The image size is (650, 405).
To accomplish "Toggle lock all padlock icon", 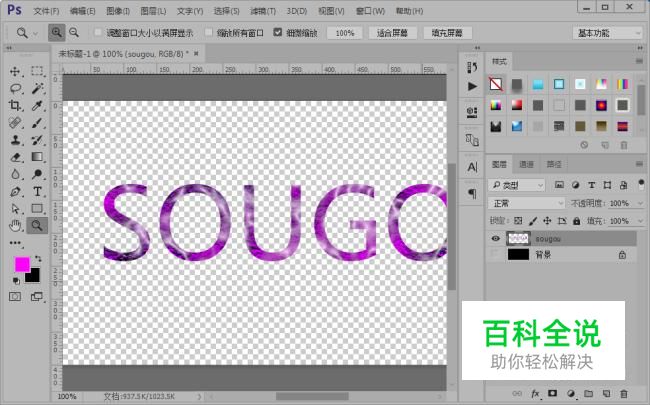I will tap(577, 221).
